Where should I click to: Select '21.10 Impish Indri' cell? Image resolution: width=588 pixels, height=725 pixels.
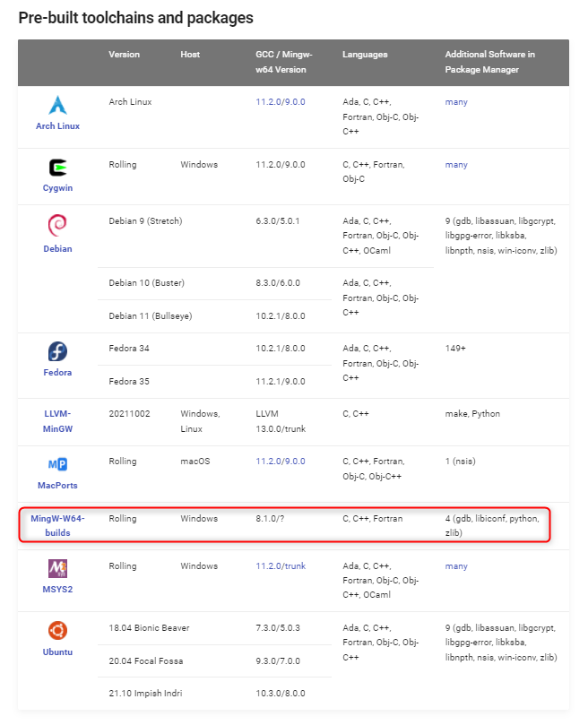click(145, 693)
